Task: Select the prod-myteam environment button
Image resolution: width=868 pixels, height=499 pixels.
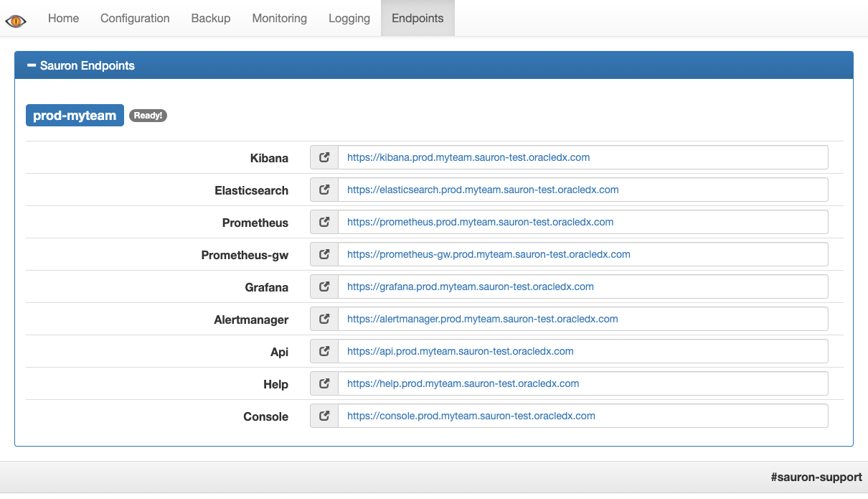Action: pyautogui.click(x=75, y=115)
